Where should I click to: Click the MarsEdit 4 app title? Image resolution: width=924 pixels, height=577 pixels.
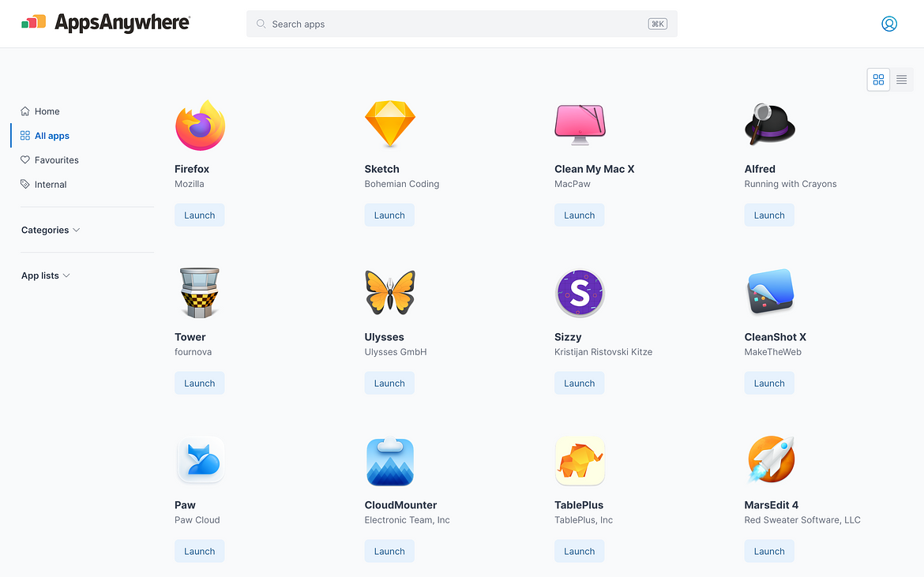[771, 505]
